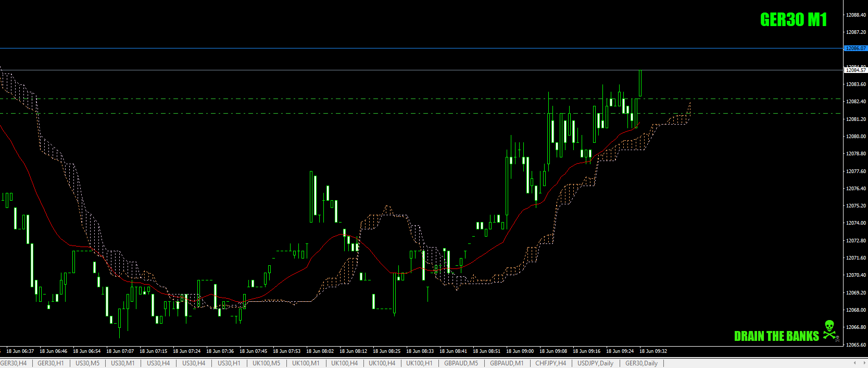The width and height of the screenshot is (868, 368).
Task: Click the 18 Jun 08:12 time label
Action: 353,351
